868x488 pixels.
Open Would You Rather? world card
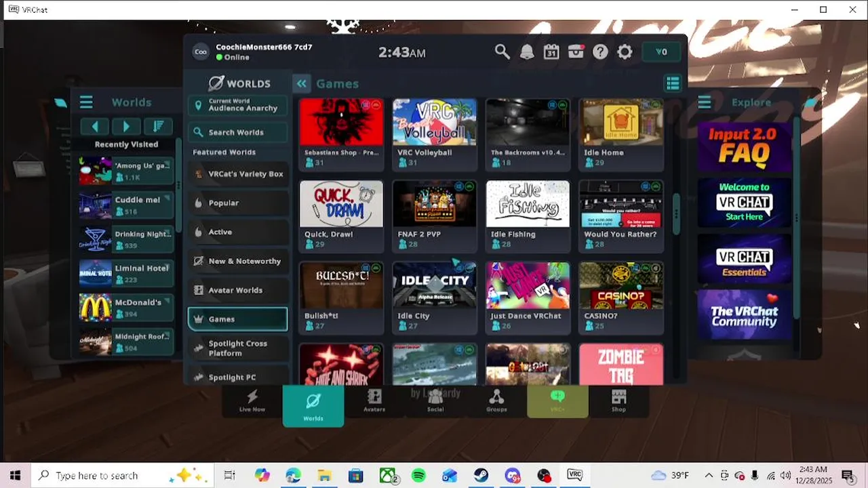click(x=621, y=216)
